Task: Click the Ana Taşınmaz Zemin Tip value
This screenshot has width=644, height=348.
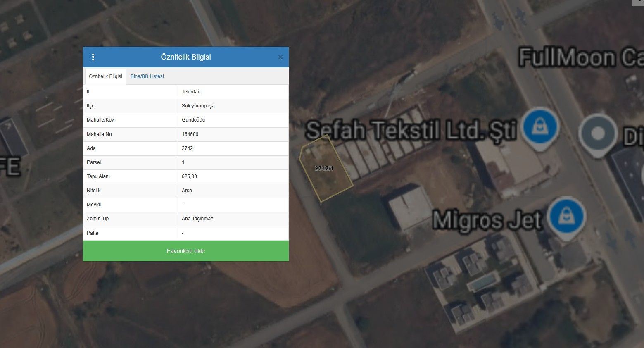Action: (197, 219)
